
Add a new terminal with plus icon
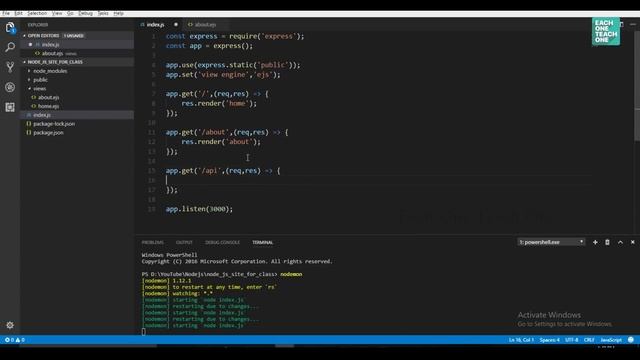pyautogui.click(x=595, y=242)
